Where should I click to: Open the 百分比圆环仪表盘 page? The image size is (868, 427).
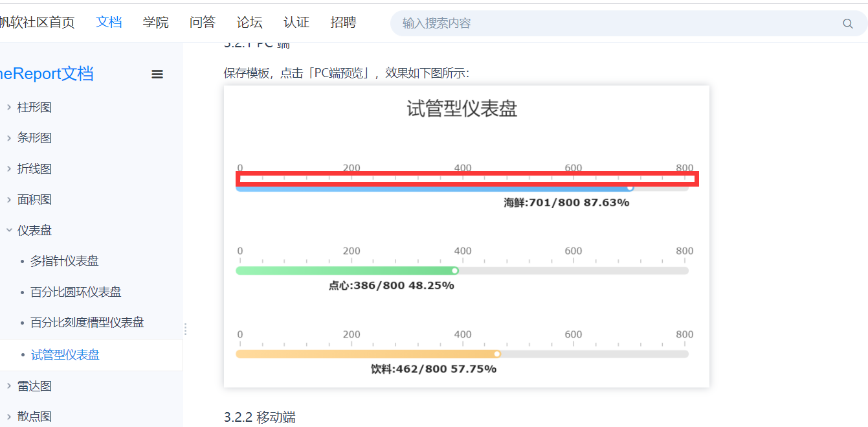click(x=76, y=292)
